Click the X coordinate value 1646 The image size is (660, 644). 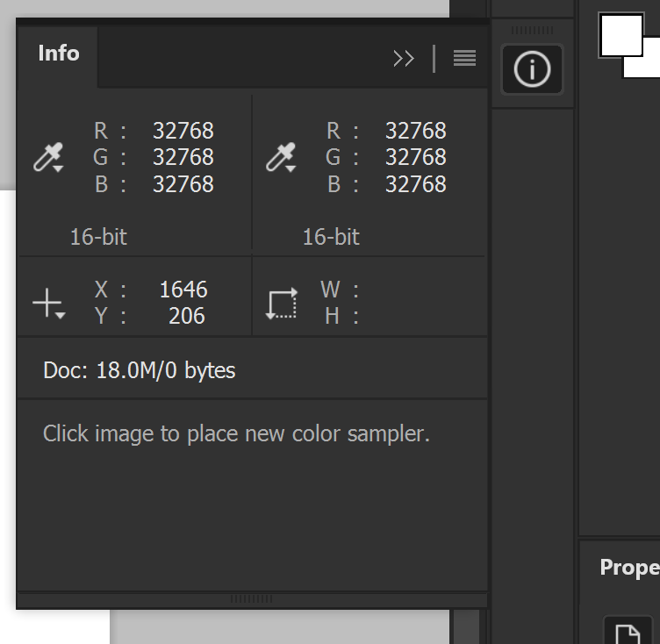pos(183,290)
